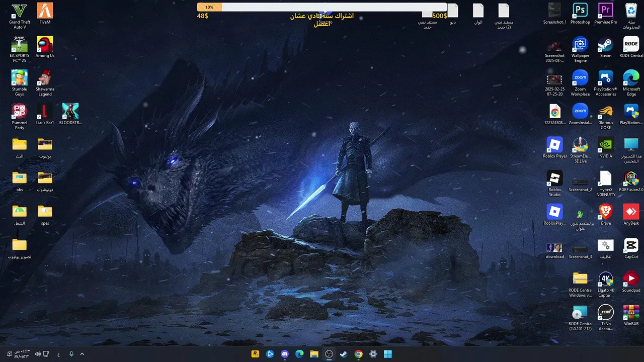Switch to OBS Studio in taskbar
Image resolution: width=644 pixels, height=362 pixels.
point(329,354)
